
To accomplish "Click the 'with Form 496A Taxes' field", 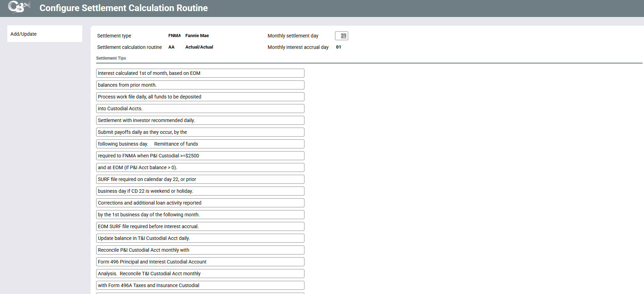I will pos(200,285).
